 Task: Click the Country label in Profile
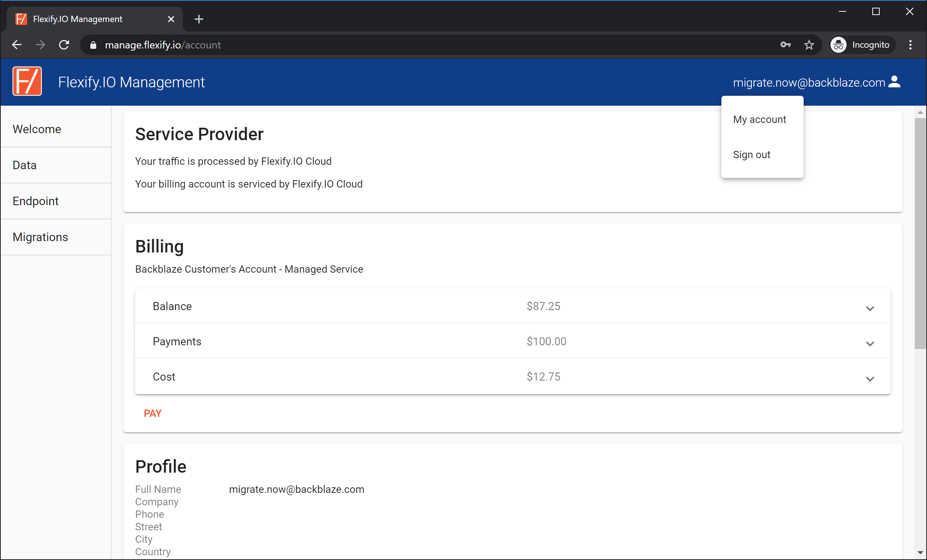(153, 552)
